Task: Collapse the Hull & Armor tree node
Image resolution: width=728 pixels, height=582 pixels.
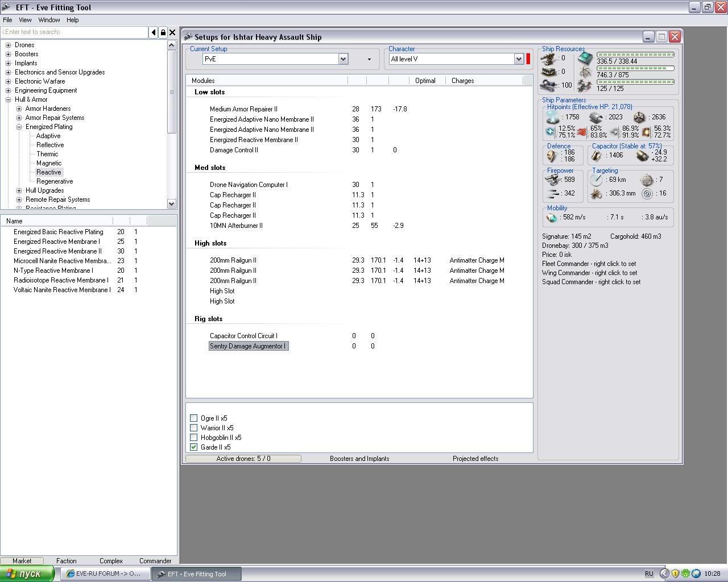Action: tap(8, 99)
